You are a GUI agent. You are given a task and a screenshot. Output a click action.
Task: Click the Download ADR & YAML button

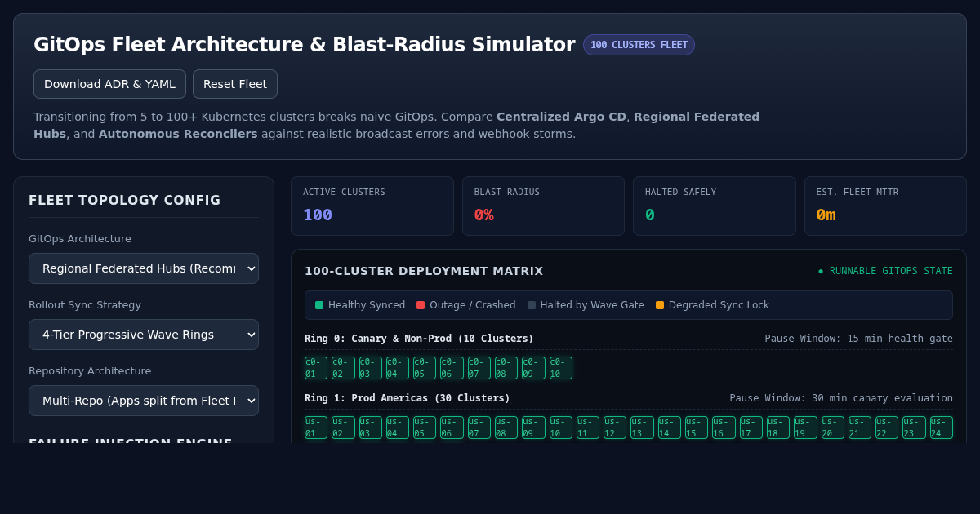click(109, 84)
